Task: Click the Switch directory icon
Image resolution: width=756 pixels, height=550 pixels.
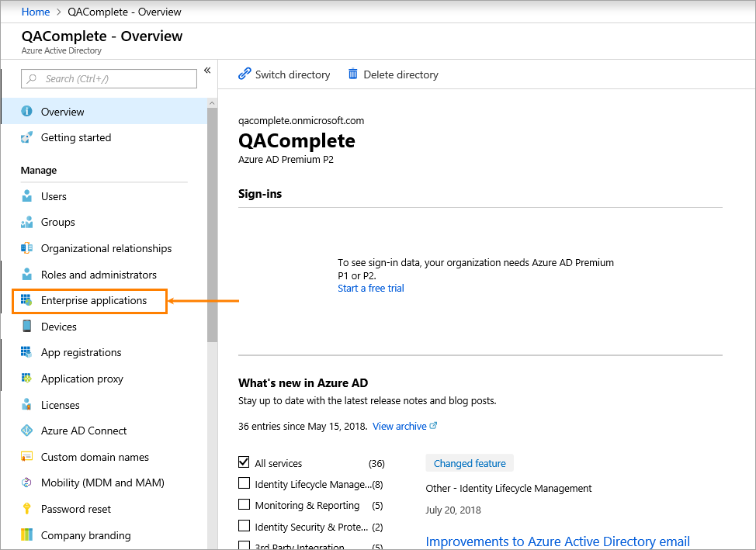Action: (244, 74)
